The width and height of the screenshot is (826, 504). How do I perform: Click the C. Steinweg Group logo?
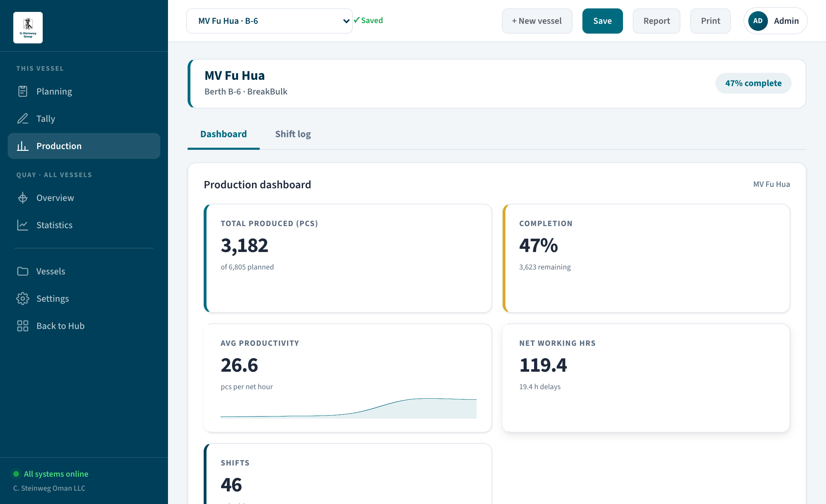(x=28, y=28)
